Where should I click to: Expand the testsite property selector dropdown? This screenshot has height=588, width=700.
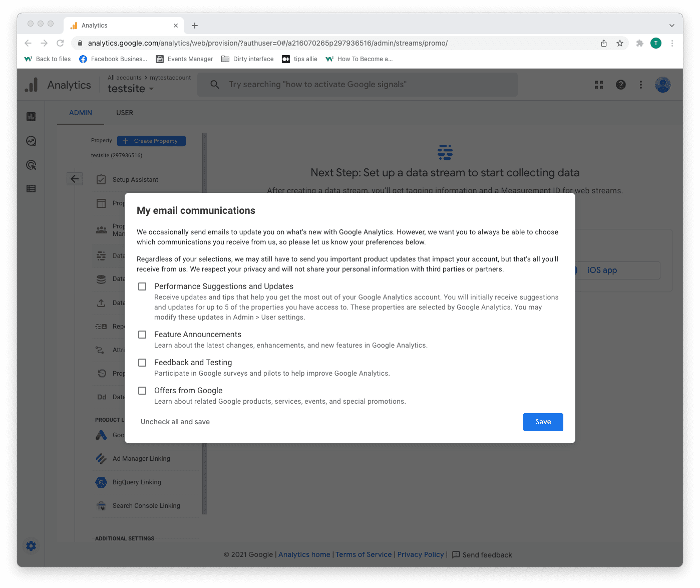tap(131, 89)
